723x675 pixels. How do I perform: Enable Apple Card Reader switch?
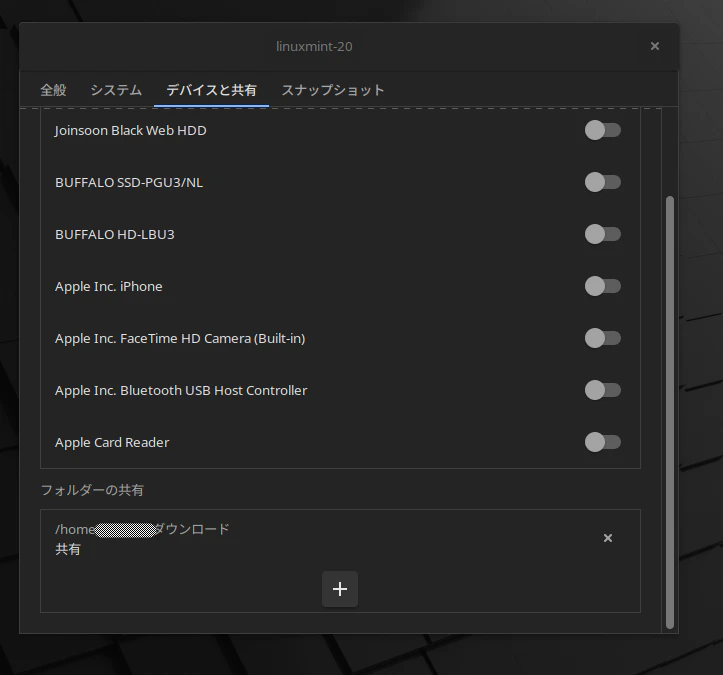coord(603,443)
